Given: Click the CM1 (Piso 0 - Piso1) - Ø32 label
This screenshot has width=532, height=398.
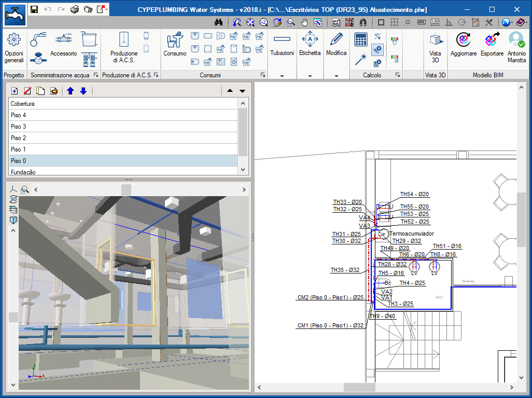Looking at the screenshot, I should point(330,325).
